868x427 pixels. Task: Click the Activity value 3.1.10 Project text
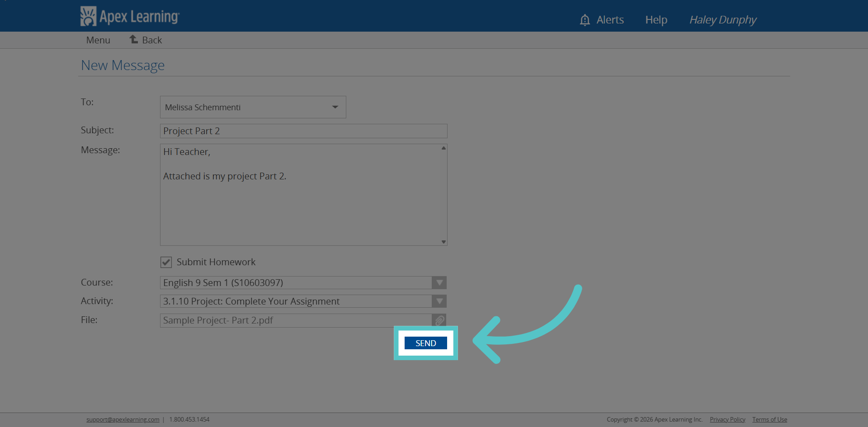click(251, 301)
